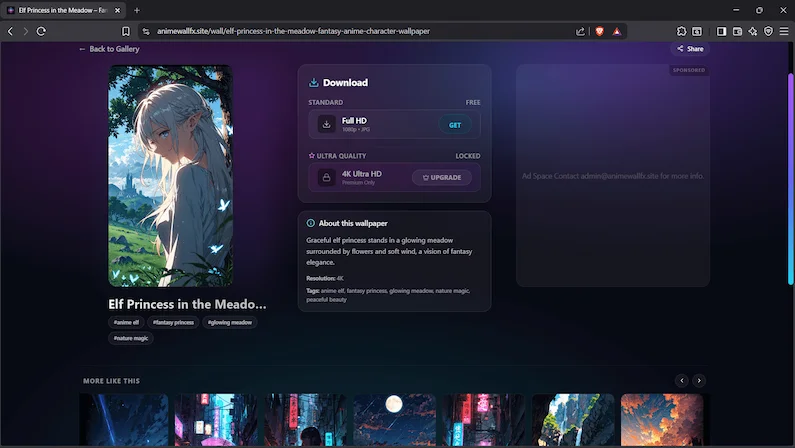Open the Brave VPN shield icon
Viewport: 795px width, 448px height.
click(x=769, y=31)
